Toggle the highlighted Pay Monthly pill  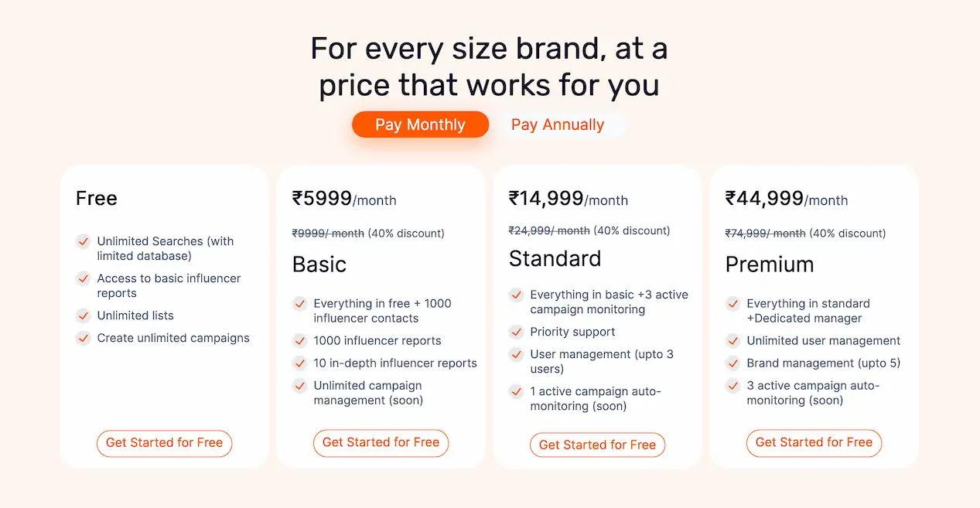tap(420, 124)
